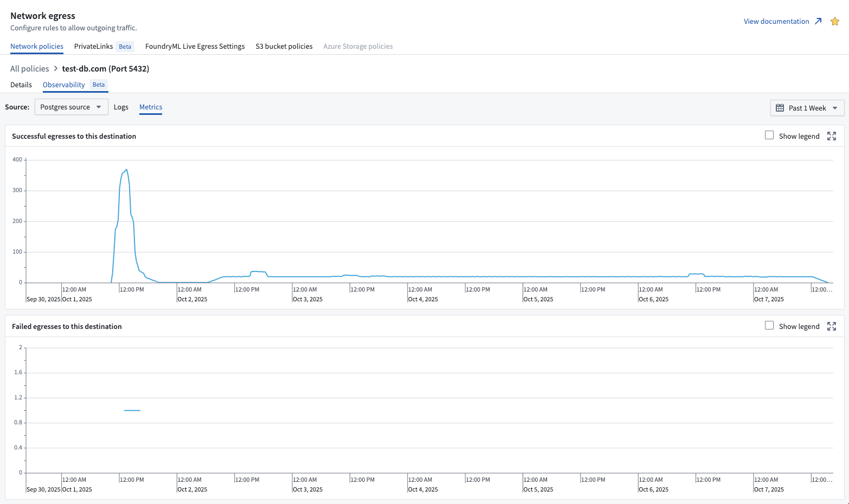Expand the Failed egresses chart to fullscreen
Image resolution: width=849 pixels, height=504 pixels.
click(x=832, y=326)
